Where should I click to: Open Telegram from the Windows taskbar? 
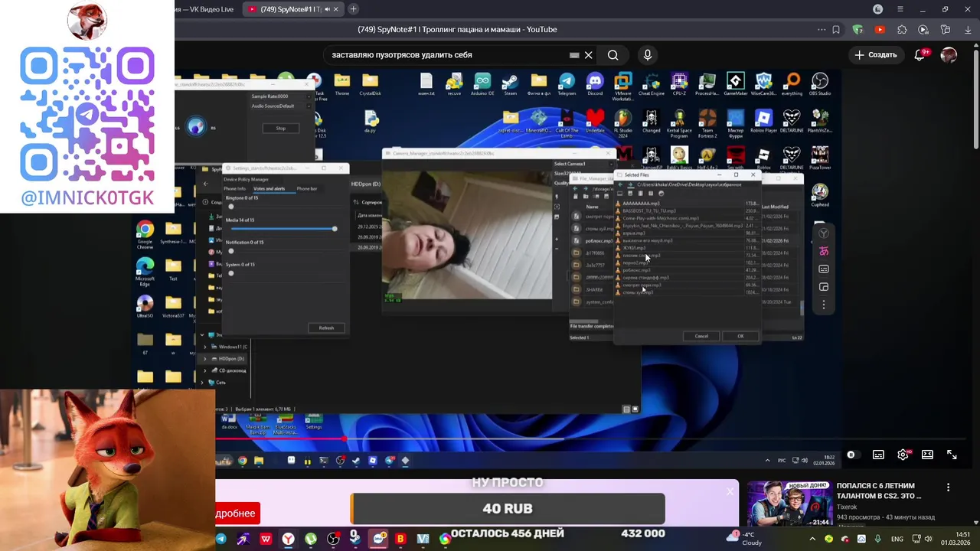220,540
